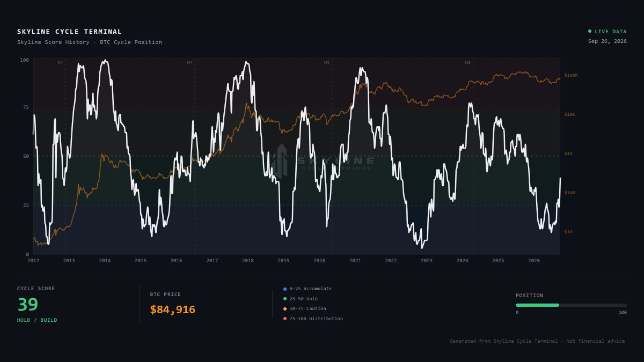Click the POSITION heading
The width and height of the screenshot is (644, 362).
(x=530, y=295)
